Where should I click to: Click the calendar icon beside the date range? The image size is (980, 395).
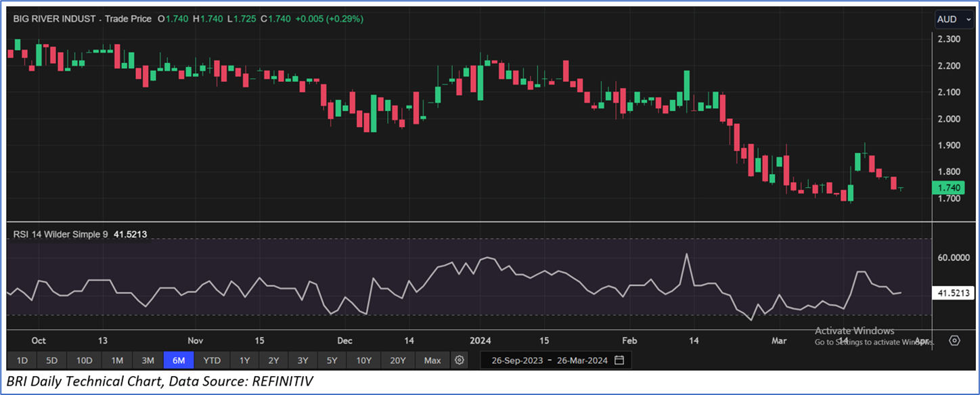[619, 360]
